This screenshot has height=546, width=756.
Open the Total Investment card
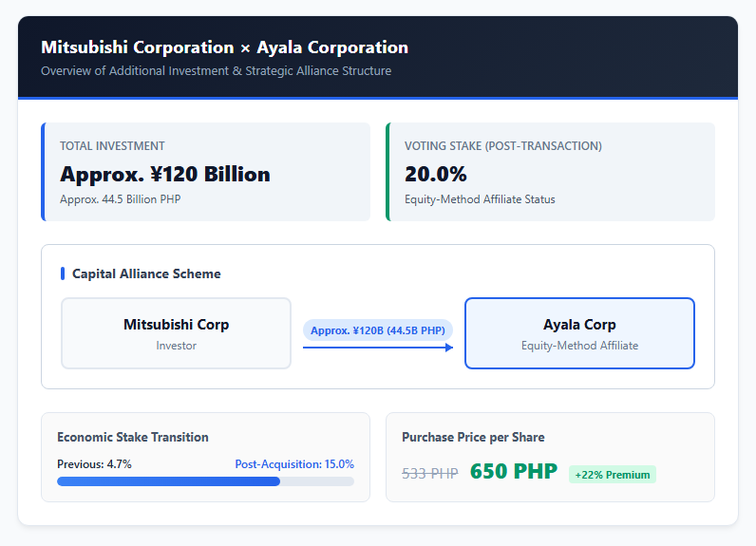point(206,172)
